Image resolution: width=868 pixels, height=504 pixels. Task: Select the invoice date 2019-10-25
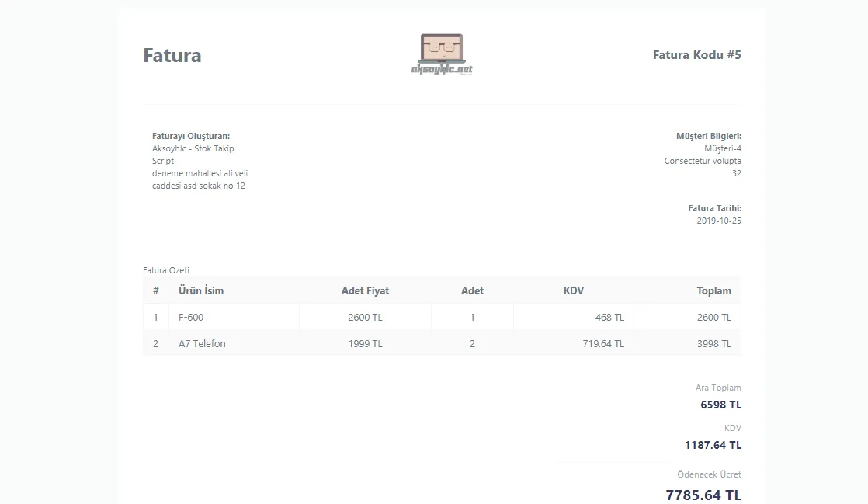point(718,221)
